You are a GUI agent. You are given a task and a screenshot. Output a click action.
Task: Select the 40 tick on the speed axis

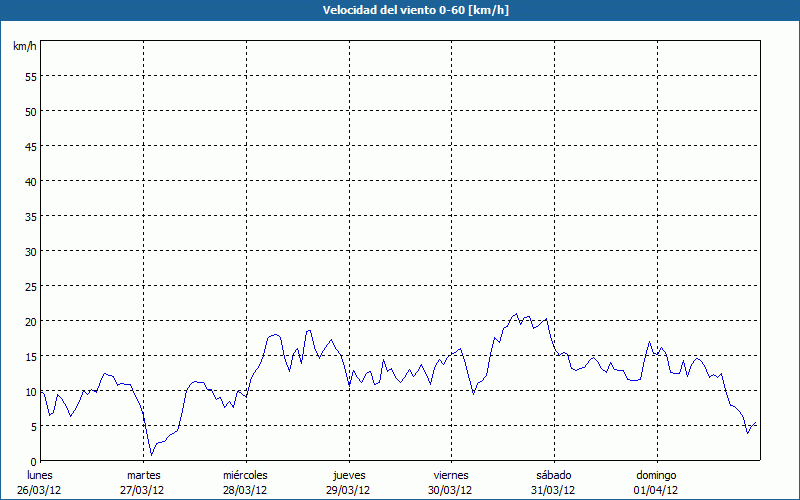[31, 181]
